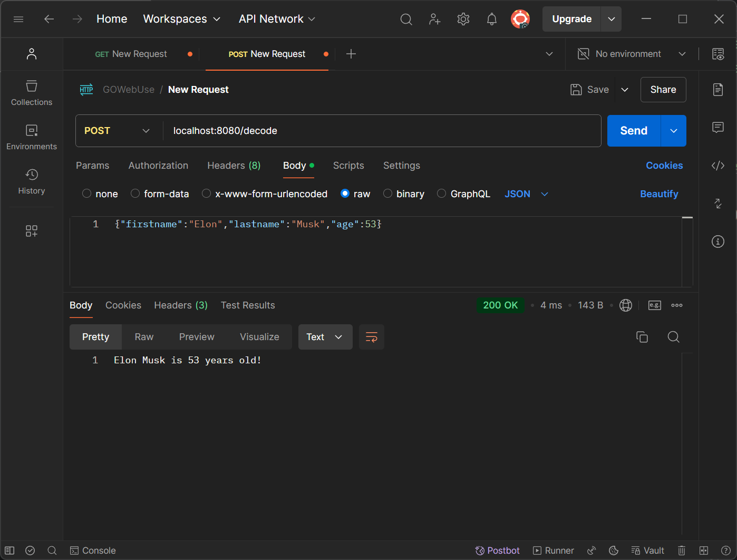
Task: Open the trash icon in status bar
Action: coord(682,551)
